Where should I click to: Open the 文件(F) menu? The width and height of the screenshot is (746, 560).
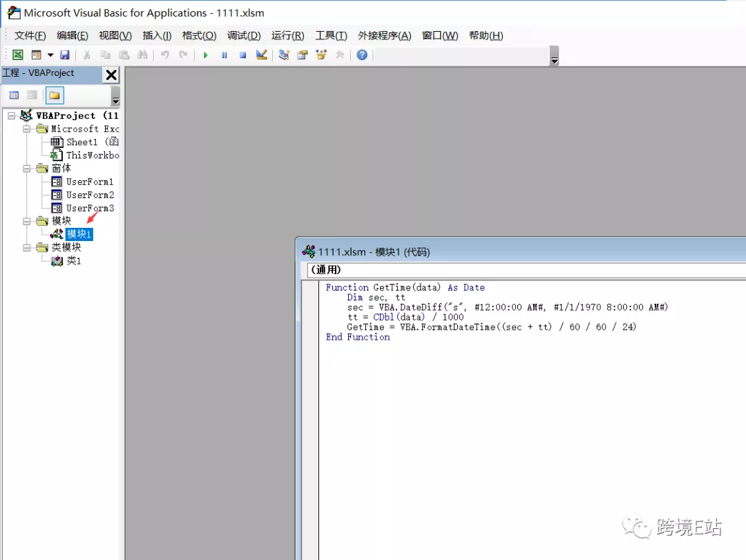point(30,36)
